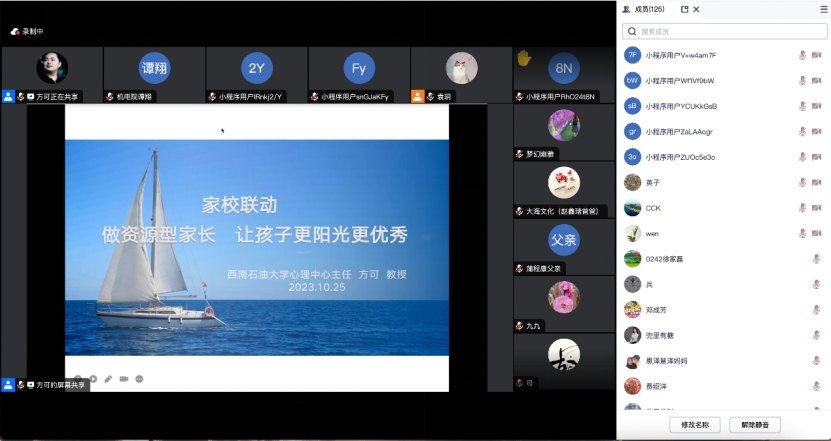
Task: Click the pencil annotate icon on slide
Action: (x=108, y=379)
